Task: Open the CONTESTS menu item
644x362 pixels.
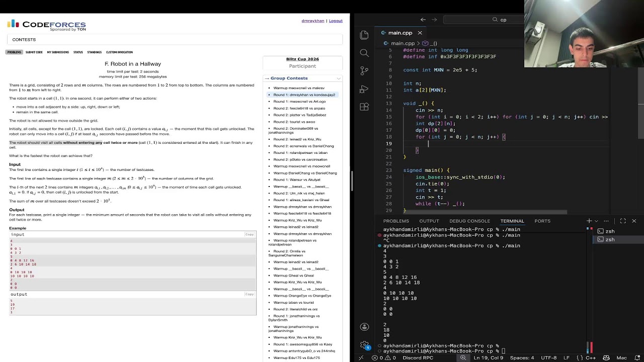Action: [24, 40]
